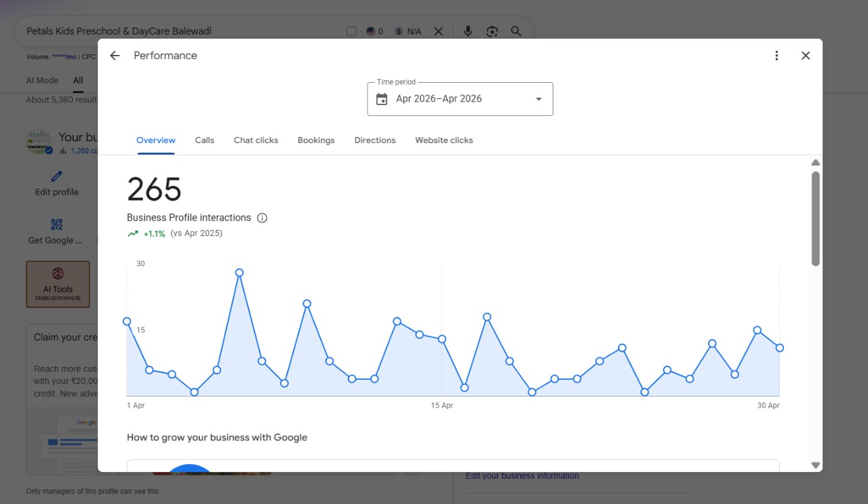Select the Directions tab
This screenshot has height=504, width=868.
click(x=375, y=140)
